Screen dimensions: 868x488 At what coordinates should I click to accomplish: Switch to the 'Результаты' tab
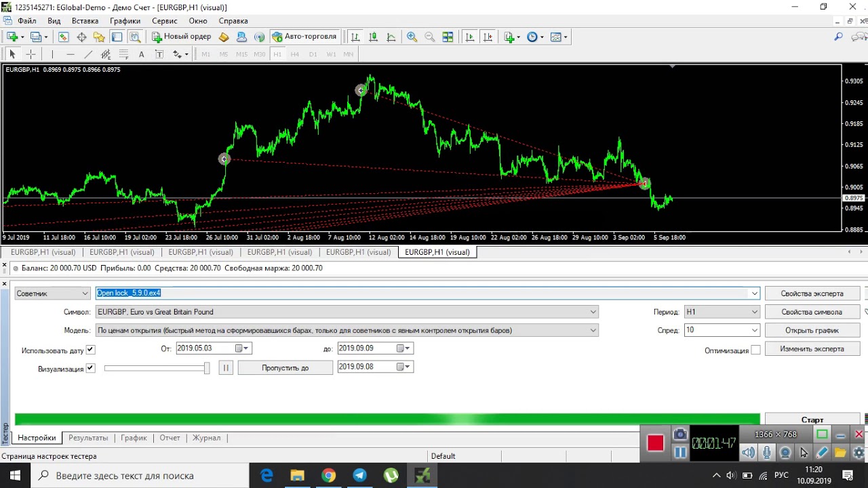click(88, 438)
